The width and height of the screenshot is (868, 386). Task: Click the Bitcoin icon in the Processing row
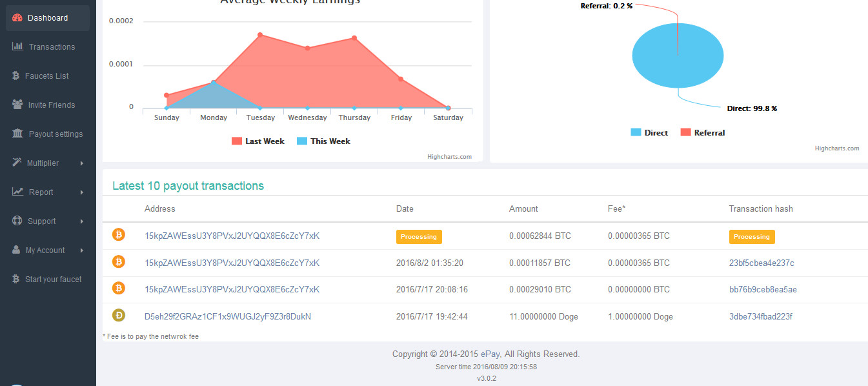tap(119, 235)
